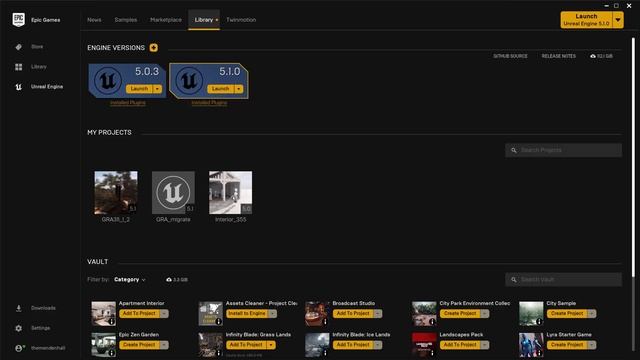
Task: Launch Unreal Engine 5.1.0 from top-right button
Action: [587, 20]
